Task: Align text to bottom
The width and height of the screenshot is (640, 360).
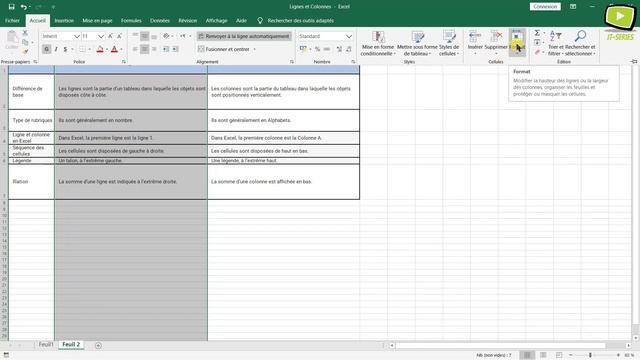Action: pos(154,36)
